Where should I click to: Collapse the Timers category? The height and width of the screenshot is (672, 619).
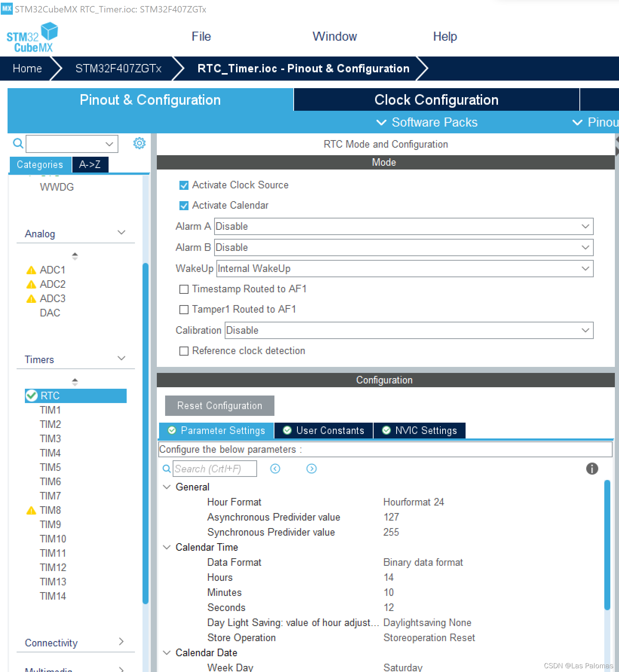[x=121, y=358]
